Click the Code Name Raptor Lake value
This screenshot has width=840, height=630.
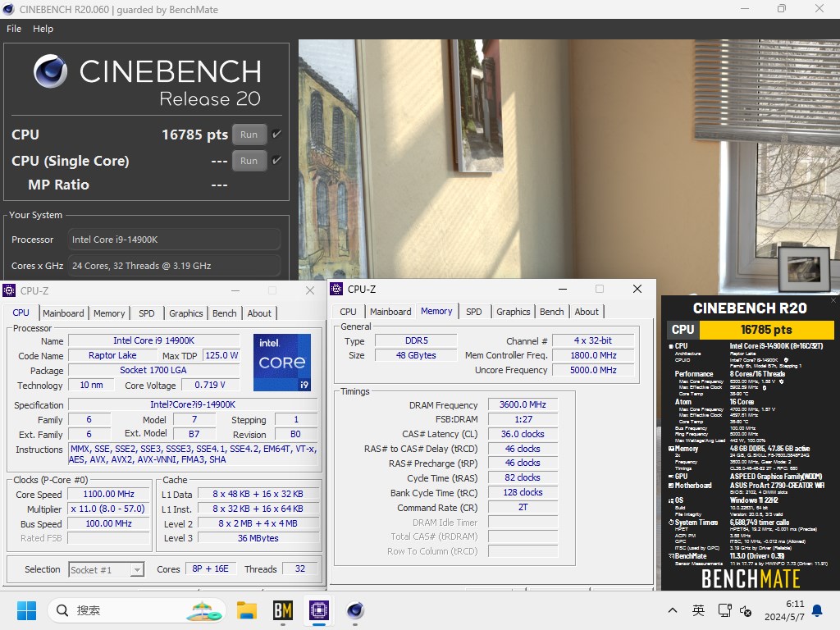pyautogui.click(x=112, y=356)
